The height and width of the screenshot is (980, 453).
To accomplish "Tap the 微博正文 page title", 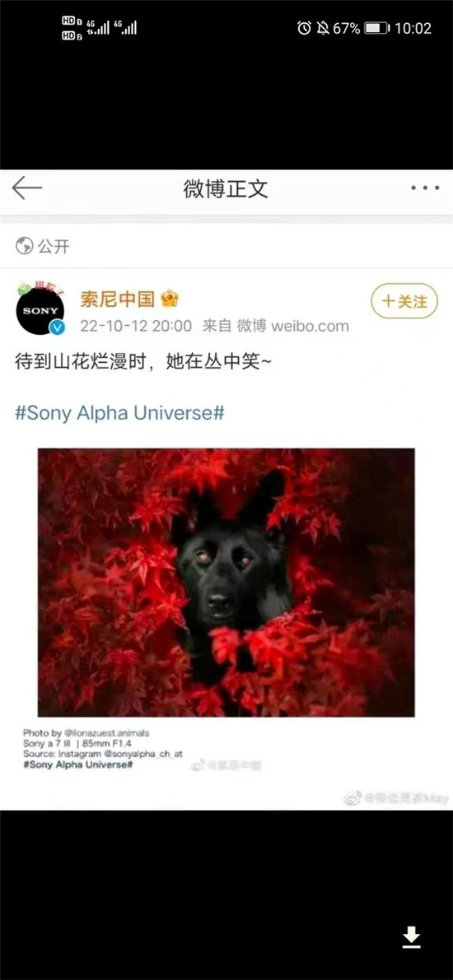I will tap(226, 188).
